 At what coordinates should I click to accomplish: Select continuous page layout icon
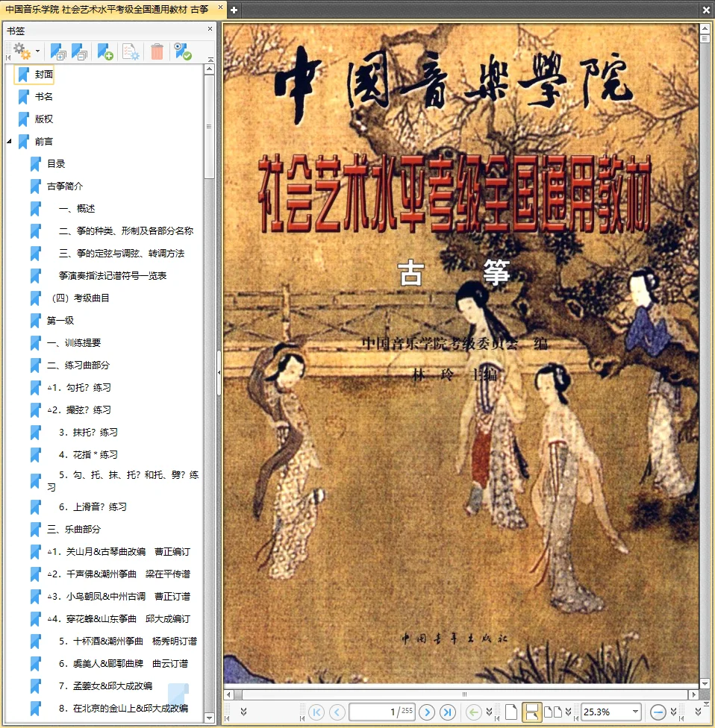(532, 712)
